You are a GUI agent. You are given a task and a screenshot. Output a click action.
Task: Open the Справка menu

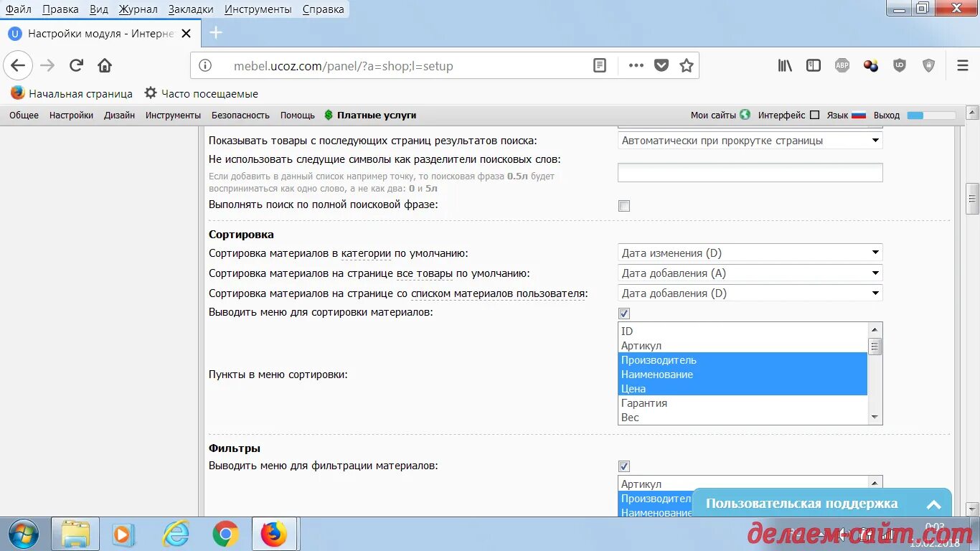(324, 9)
